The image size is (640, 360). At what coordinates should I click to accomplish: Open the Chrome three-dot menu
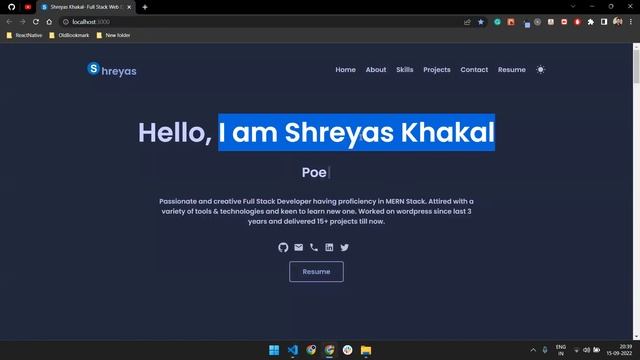[631, 22]
